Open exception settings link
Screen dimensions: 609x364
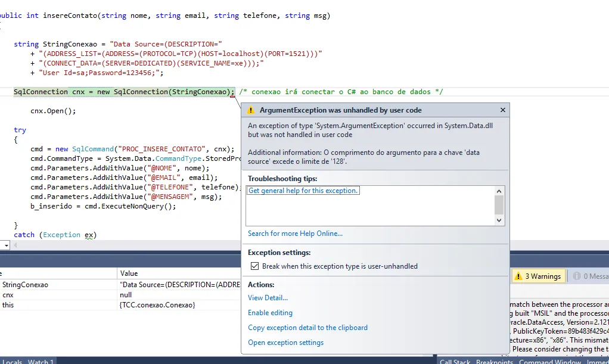pyautogui.click(x=285, y=343)
